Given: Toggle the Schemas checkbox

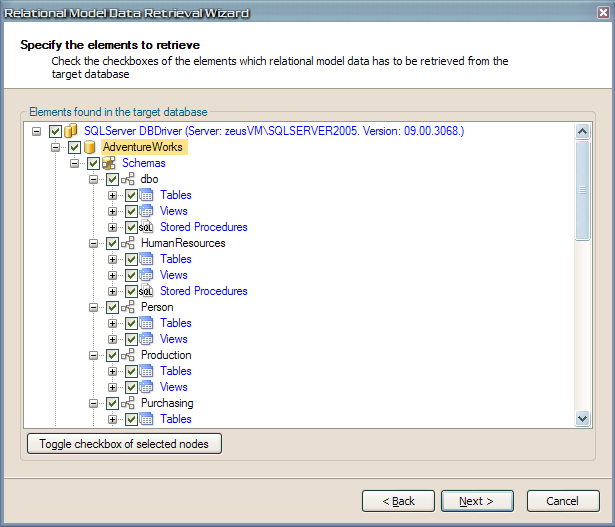Looking at the screenshot, I should click(x=93, y=164).
